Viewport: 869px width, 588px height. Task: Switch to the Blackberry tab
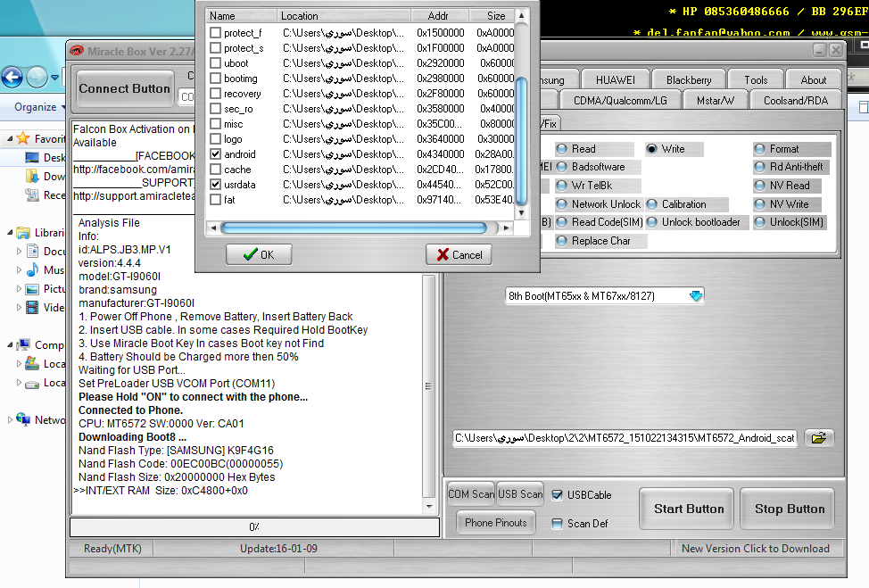coord(689,79)
